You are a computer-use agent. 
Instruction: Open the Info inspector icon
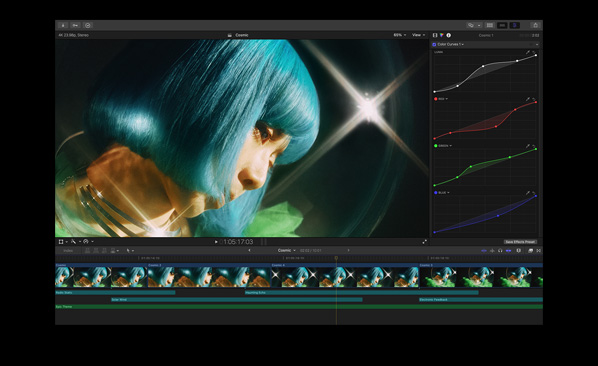448,35
